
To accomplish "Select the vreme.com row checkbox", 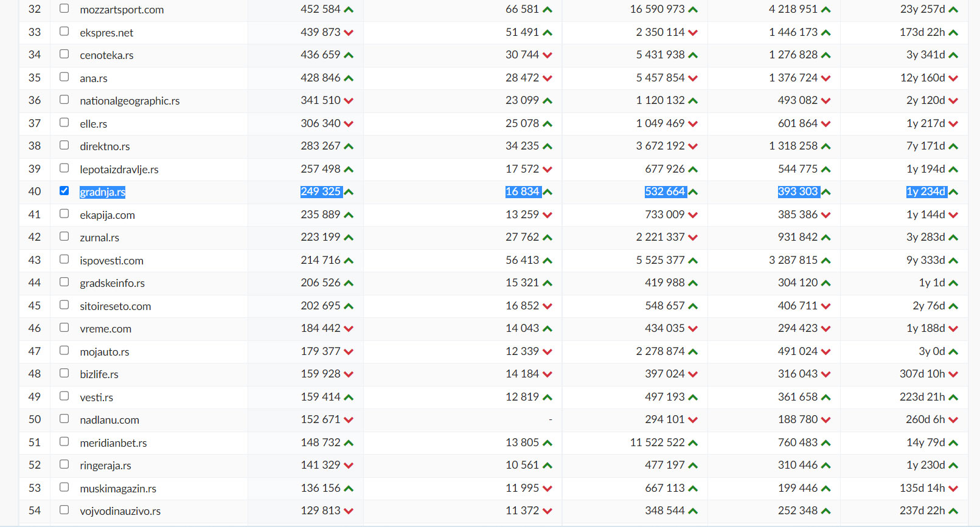I will [x=64, y=328].
